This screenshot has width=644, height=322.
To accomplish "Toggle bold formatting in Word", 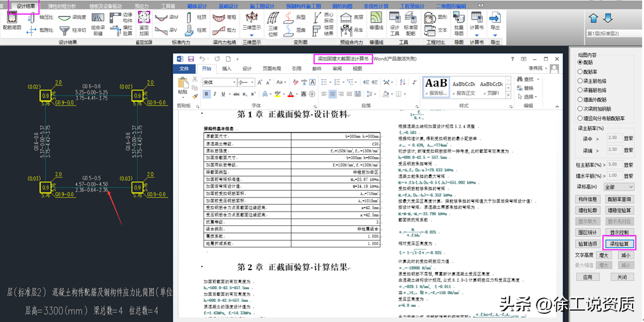I will click(207, 94).
